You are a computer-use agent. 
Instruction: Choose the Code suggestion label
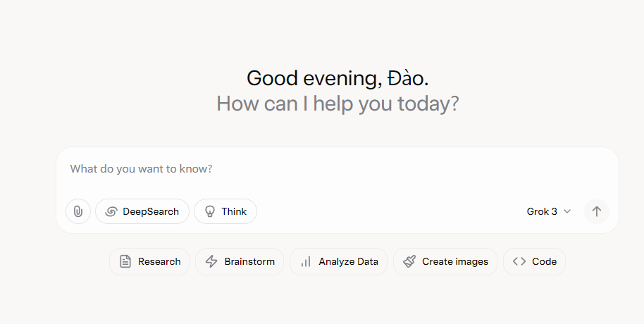(x=544, y=261)
